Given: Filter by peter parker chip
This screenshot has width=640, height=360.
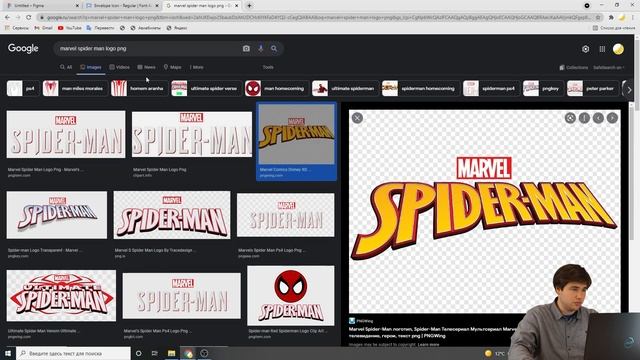Looking at the screenshot, I should [592, 89].
